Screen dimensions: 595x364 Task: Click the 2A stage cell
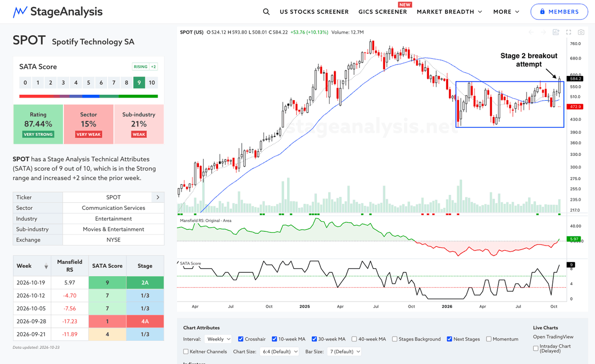click(145, 283)
